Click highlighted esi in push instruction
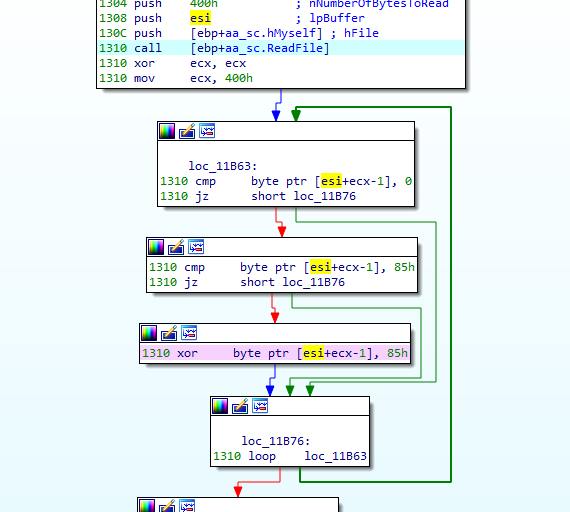The width and height of the screenshot is (570, 512). coord(200,18)
